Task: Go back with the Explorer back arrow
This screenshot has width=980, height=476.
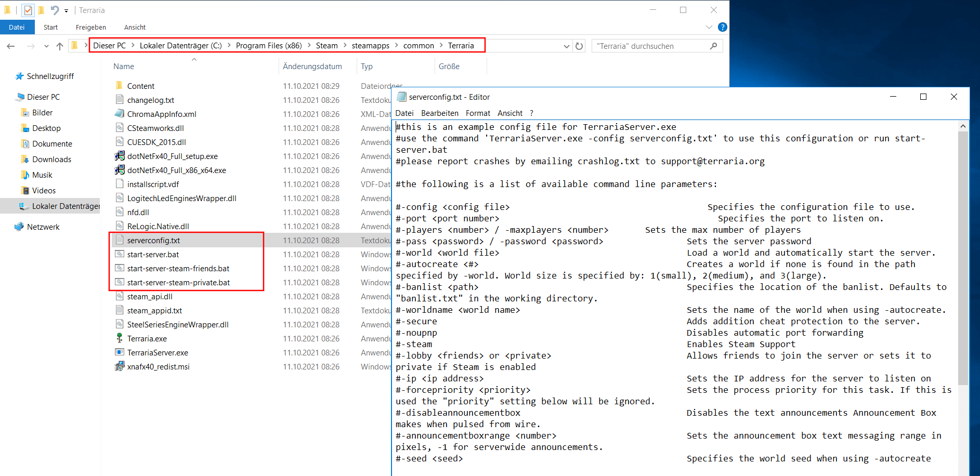Action: pos(11,46)
